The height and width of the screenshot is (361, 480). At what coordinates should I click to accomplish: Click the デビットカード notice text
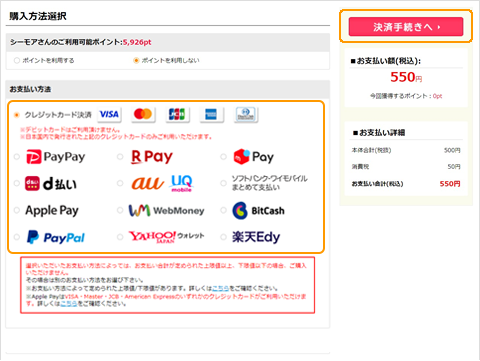point(70,129)
